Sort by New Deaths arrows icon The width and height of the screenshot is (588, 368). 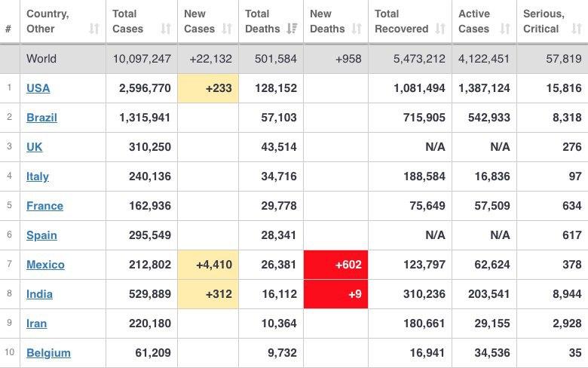click(357, 29)
